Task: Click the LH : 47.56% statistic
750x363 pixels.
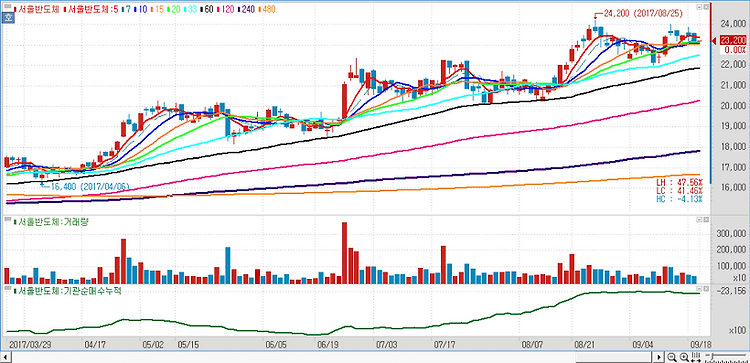Action: point(679,182)
